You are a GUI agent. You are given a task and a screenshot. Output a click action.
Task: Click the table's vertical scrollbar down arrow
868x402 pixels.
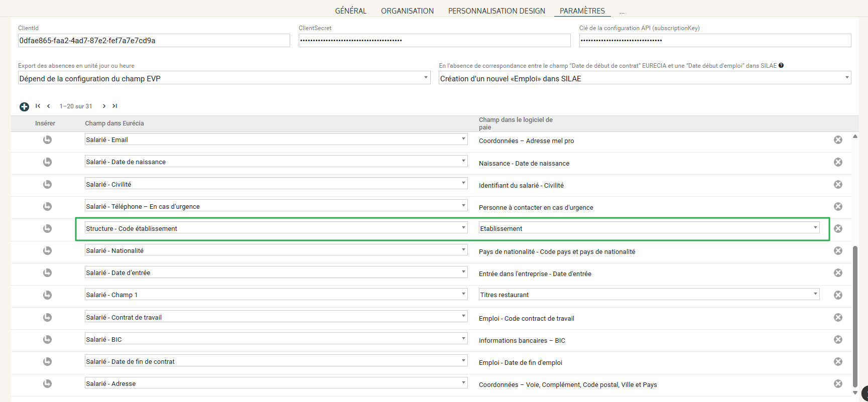855,392
